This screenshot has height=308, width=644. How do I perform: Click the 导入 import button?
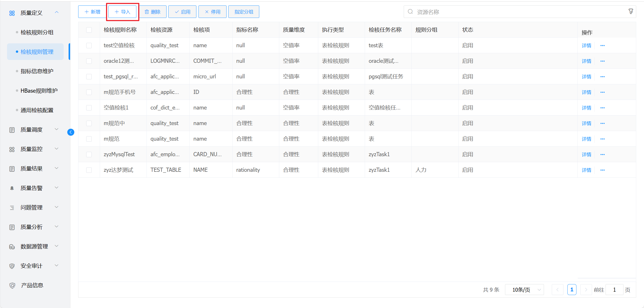[122, 12]
